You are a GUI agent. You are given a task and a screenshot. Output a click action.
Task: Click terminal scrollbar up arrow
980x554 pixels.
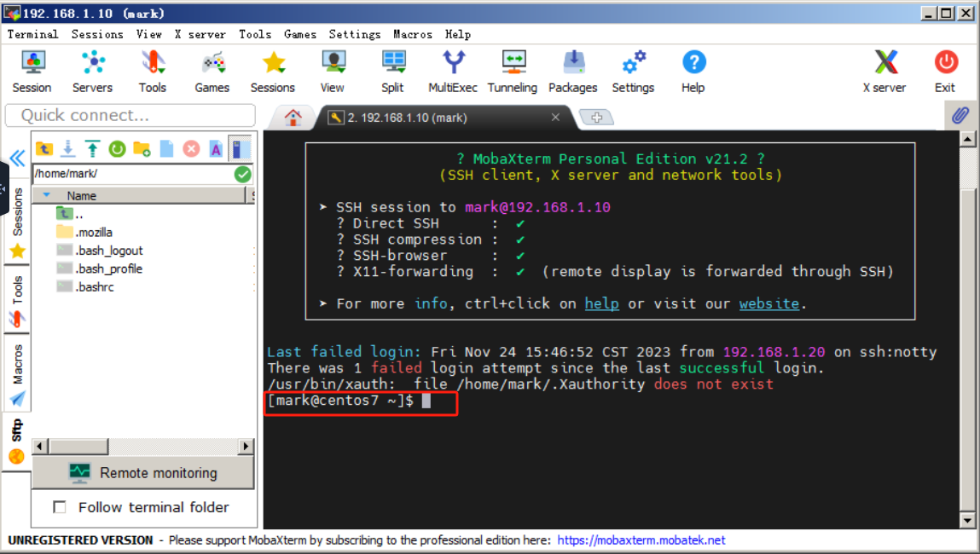pyautogui.click(x=967, y=139)
